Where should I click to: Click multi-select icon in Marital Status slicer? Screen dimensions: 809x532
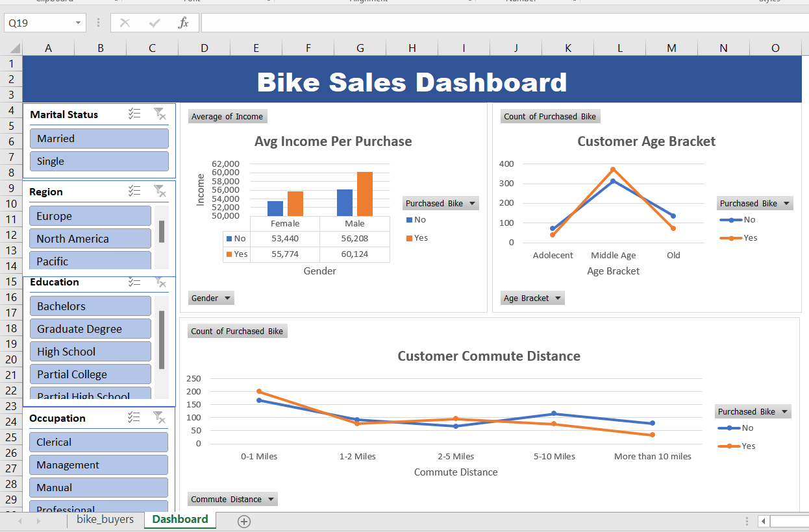134,114
